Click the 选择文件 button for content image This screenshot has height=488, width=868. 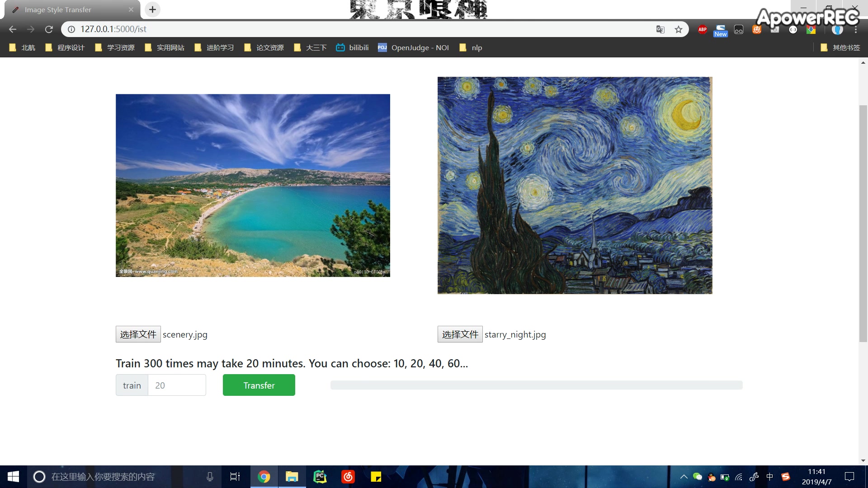pyautogui.click(x=138, y=334)
